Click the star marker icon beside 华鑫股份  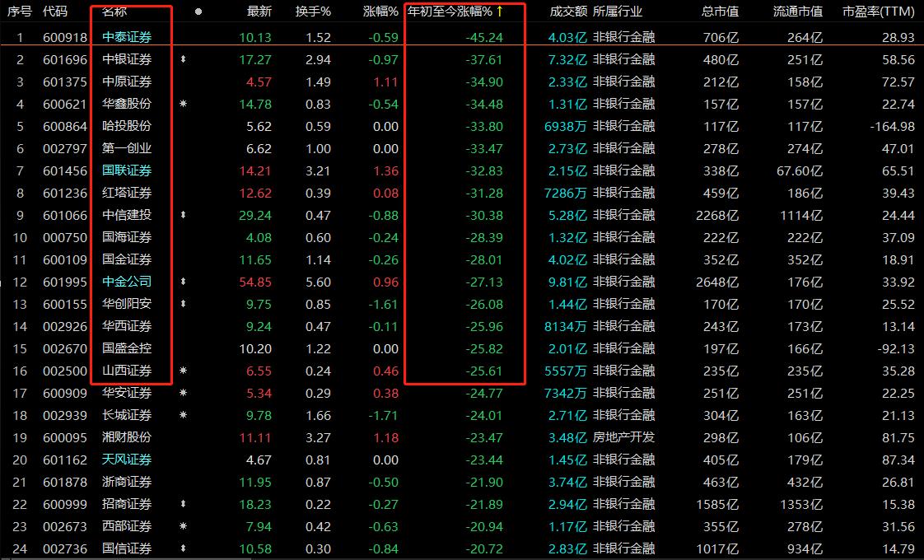184,104
